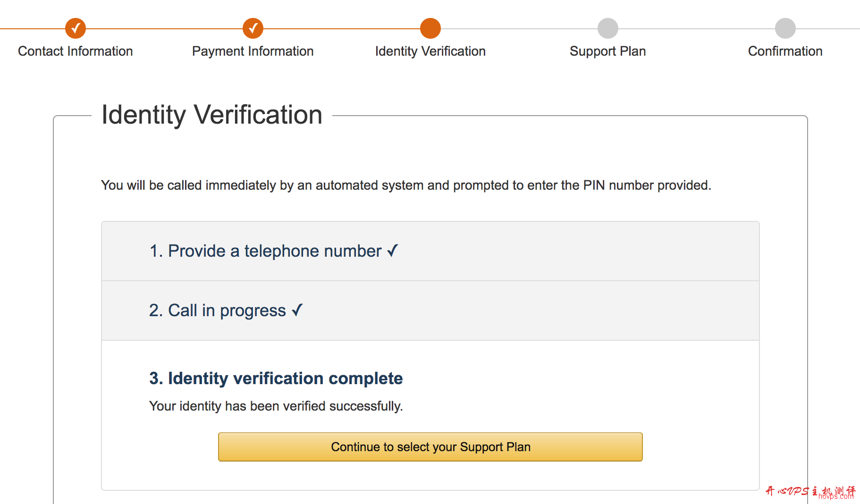Click the Identity Verification label under its circle

[430, 51]
